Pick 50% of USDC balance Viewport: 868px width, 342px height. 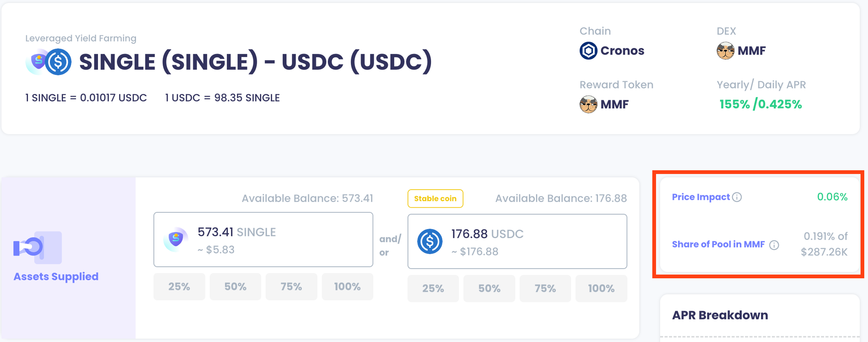tap(489, 289)
